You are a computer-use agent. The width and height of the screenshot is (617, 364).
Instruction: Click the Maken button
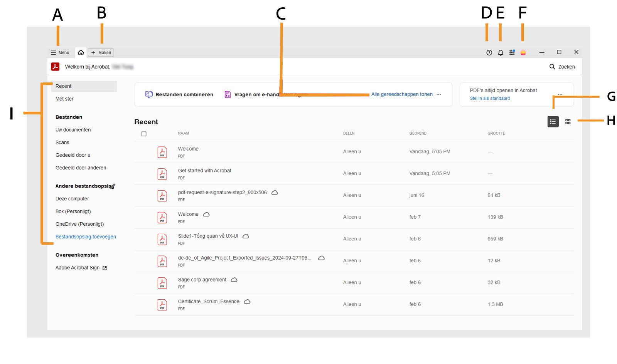pos(101,52)
